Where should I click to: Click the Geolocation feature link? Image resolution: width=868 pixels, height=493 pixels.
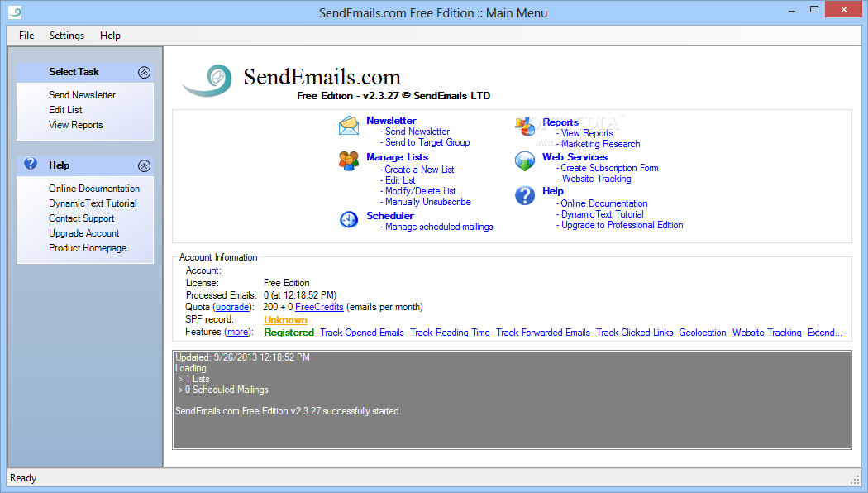pos(703,333)
